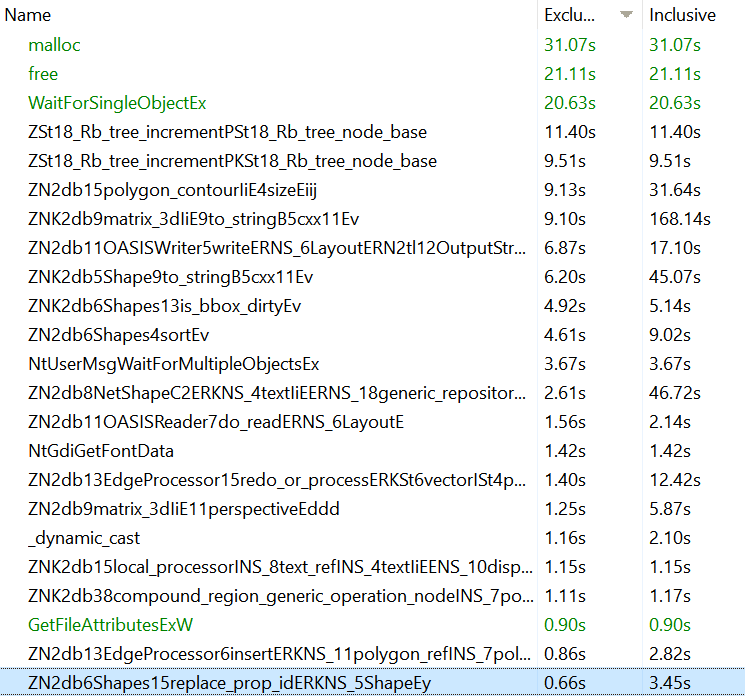The image size is (745, 698).
Task: Click exclusive time 9.51s
Action: [564, 161]
